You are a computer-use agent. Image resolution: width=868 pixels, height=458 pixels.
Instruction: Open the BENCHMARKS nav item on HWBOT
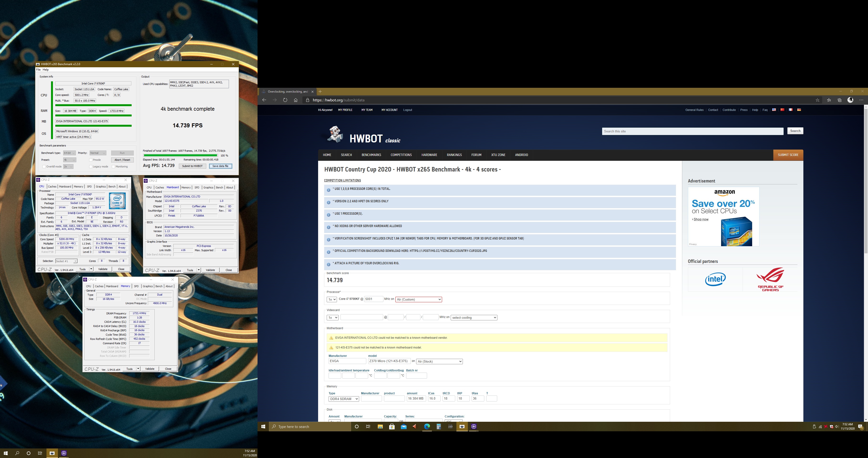(x=371, y=155)
